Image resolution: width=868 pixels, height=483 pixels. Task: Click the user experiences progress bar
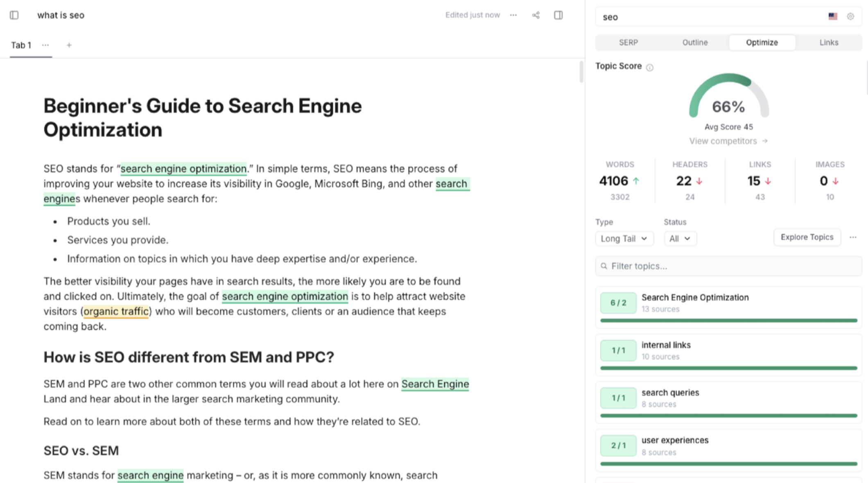coord(729,464)
